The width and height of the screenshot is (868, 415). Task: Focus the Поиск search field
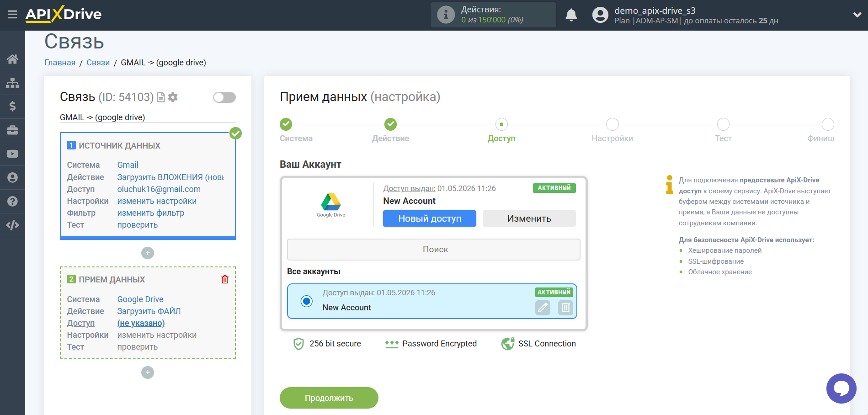(434, 250)
